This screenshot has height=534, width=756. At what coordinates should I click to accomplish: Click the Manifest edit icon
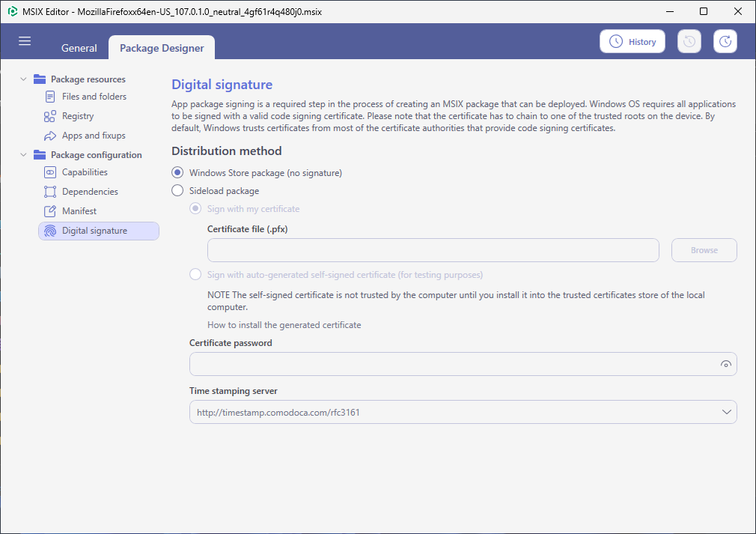50,210
